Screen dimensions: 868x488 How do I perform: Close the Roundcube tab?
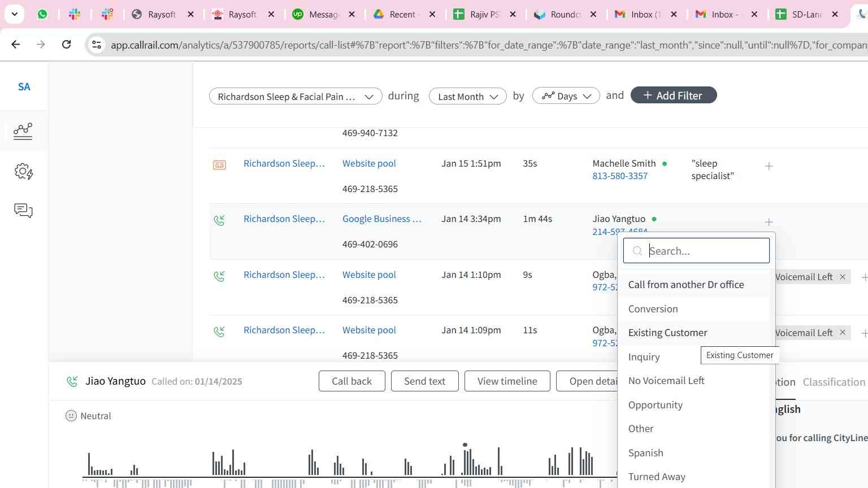593,14
